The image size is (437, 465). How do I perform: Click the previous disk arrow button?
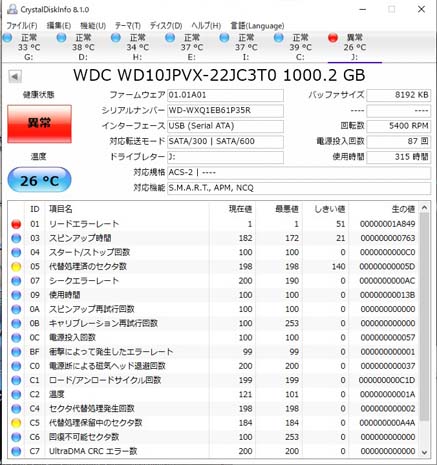(15, 77)
